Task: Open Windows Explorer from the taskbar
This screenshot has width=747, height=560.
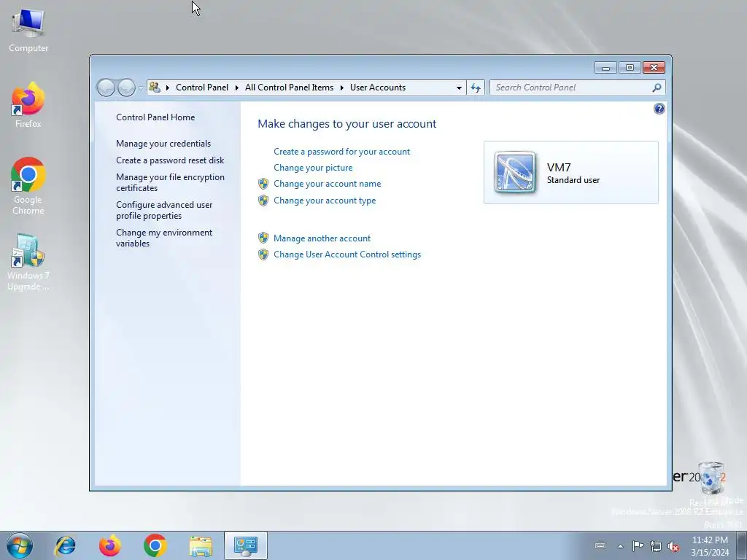Action: point(201,545)
